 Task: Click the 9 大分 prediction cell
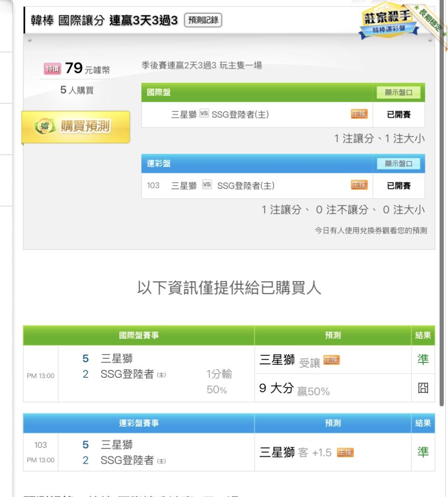(x=333, y=388)
